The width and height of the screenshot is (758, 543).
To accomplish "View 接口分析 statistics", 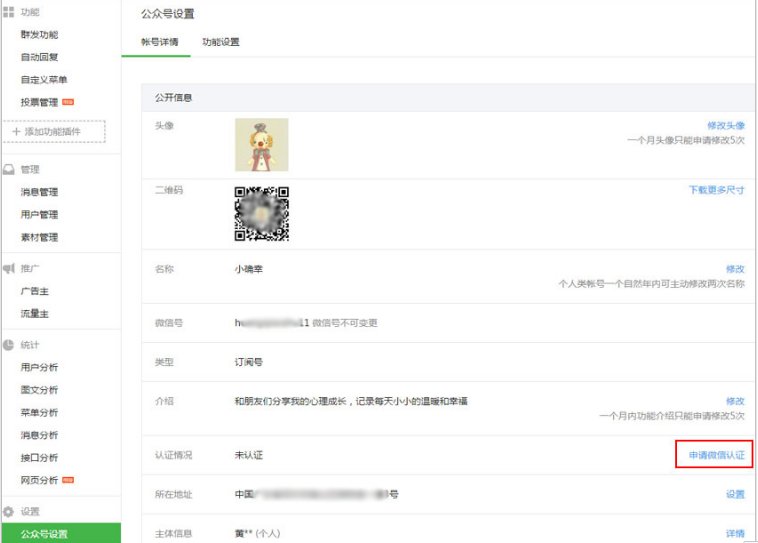I will 39,457.
